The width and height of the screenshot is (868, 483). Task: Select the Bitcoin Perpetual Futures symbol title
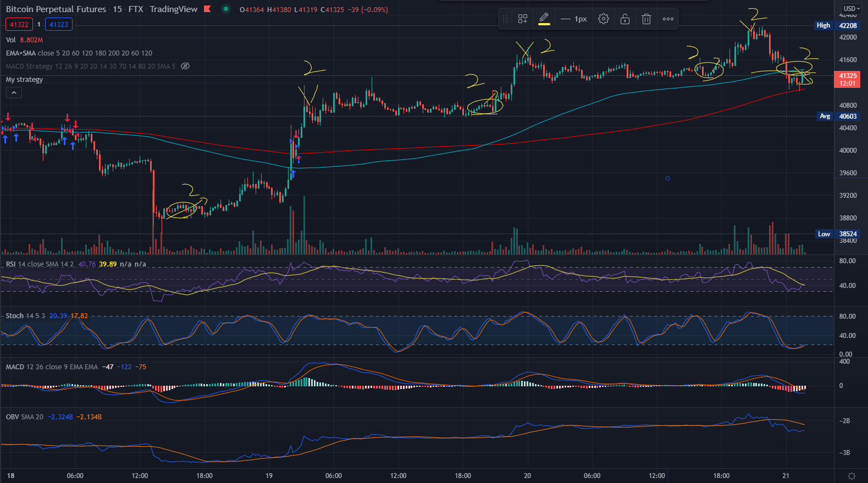coord(56,9)
